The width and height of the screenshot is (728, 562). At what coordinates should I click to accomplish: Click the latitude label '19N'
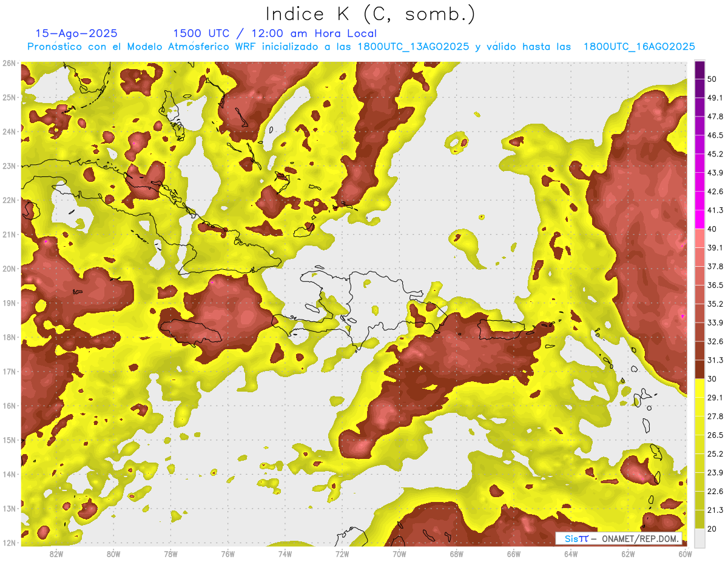click(x=9, y=303)
